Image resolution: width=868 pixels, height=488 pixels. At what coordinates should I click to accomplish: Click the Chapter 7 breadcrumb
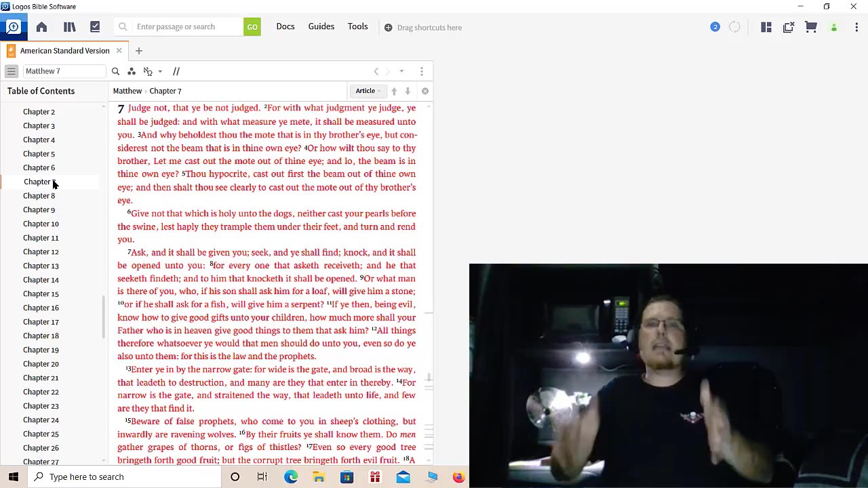(165, 91)
